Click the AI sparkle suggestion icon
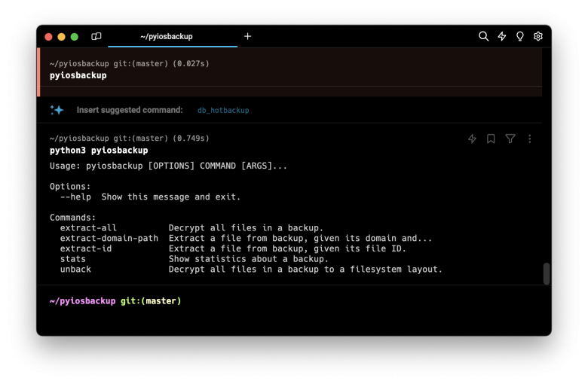 tap(57, 110)
